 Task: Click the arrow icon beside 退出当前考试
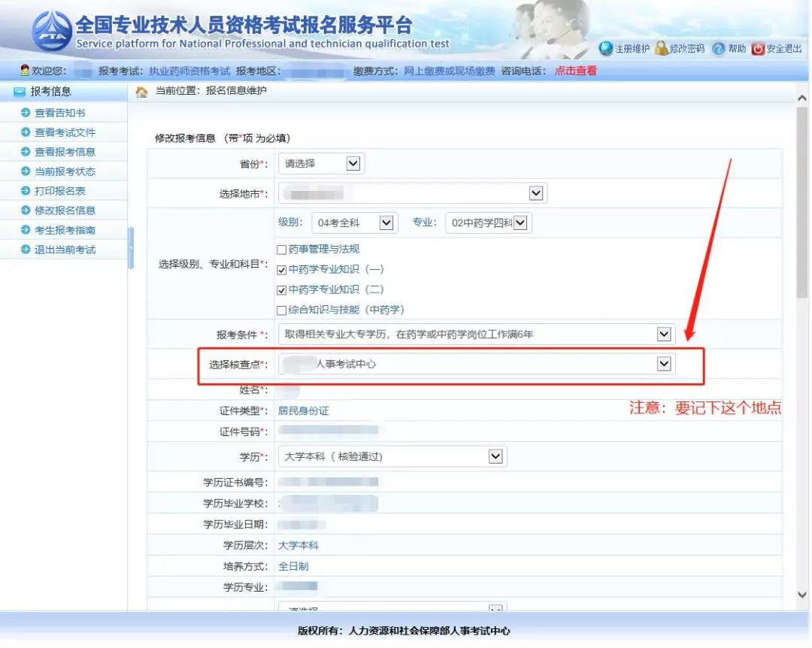26,249
